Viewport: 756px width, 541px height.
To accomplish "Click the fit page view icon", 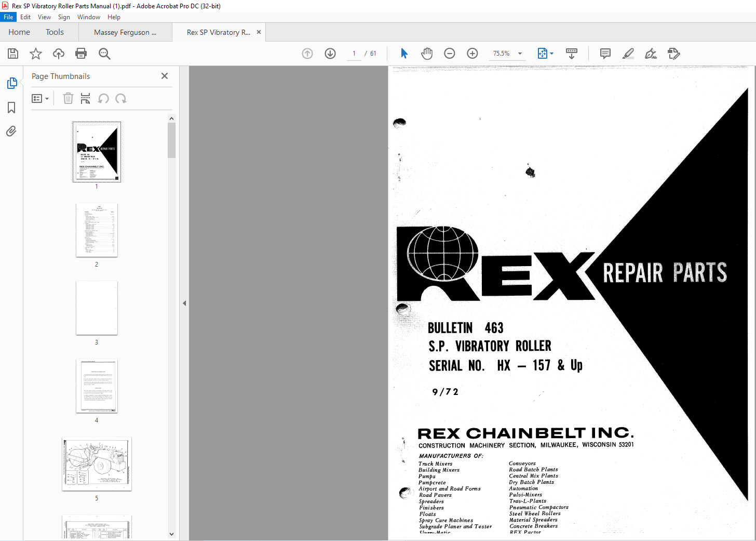I will click(542, 54).
